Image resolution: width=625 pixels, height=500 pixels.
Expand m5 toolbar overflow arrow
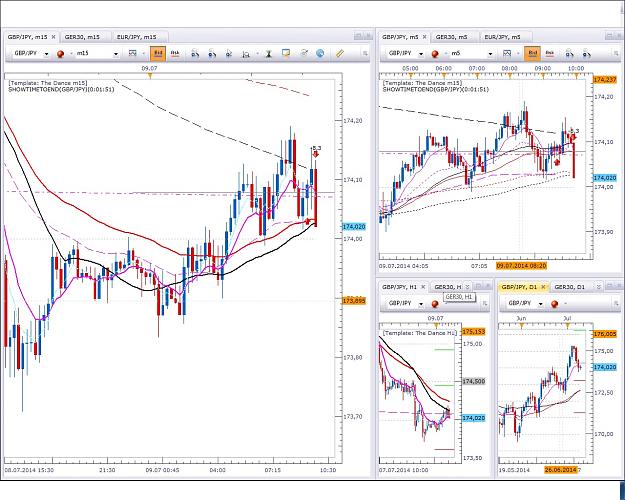coord(614,53)
